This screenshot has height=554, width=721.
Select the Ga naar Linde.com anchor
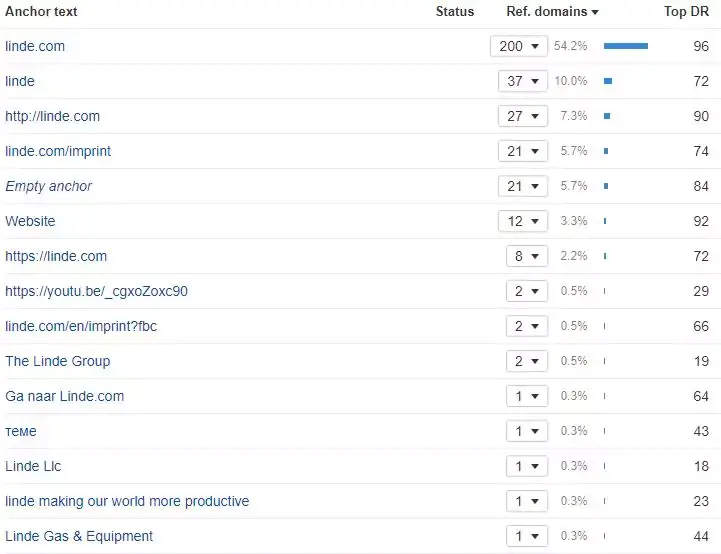[65, 396]
